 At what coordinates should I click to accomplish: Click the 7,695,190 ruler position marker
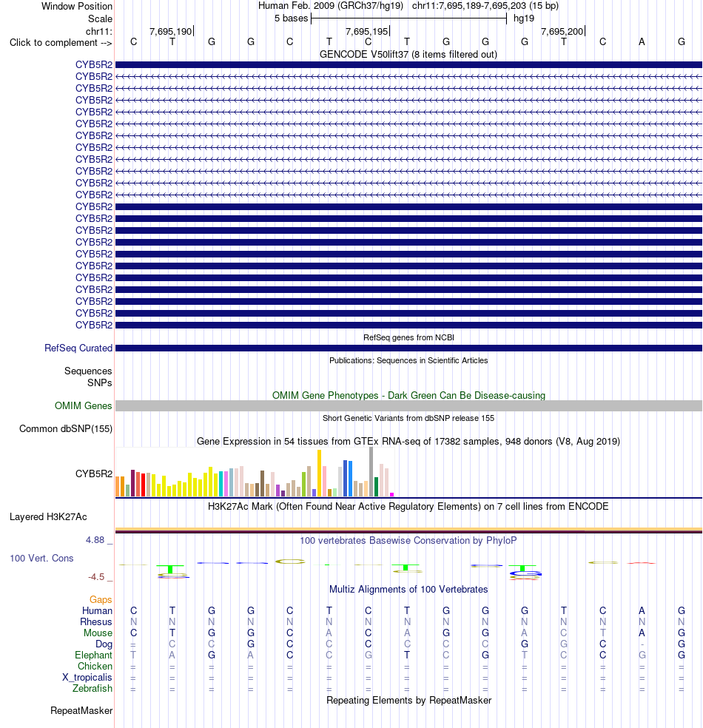point(170,31)
